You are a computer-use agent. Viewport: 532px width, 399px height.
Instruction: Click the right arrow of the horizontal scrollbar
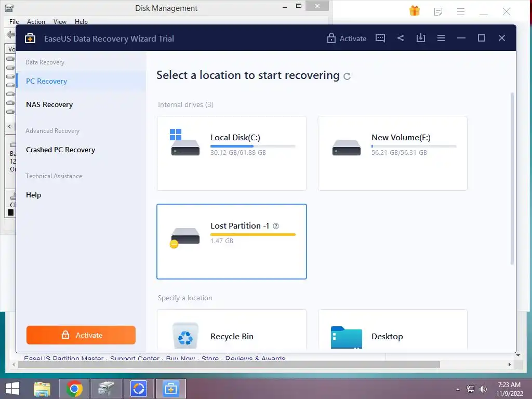(x=509, y=364)
